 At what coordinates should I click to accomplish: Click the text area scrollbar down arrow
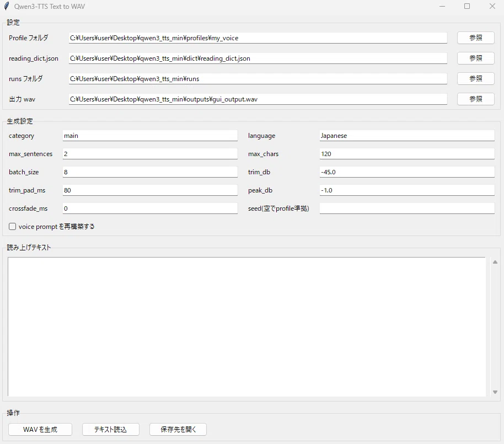point(495,392)
